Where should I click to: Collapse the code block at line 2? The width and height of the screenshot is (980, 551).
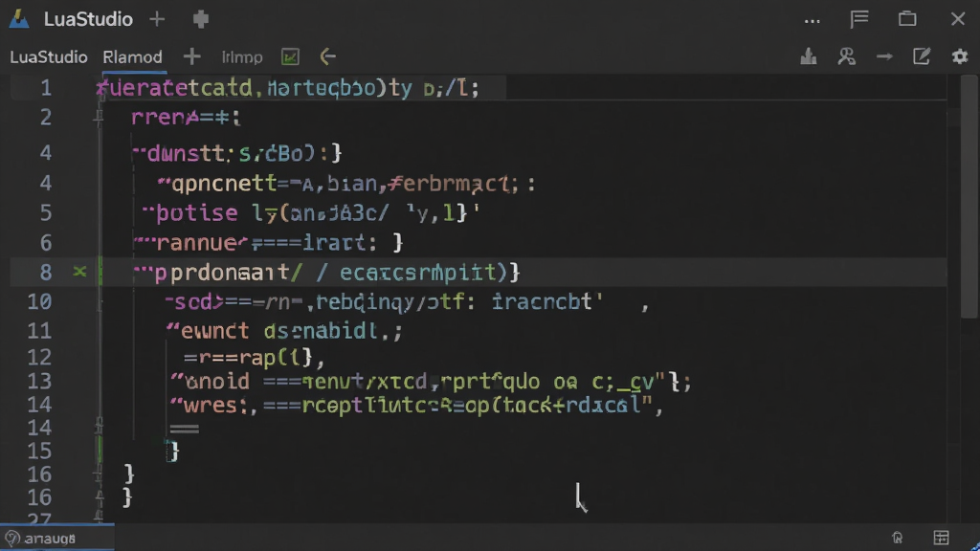point(99,116)
